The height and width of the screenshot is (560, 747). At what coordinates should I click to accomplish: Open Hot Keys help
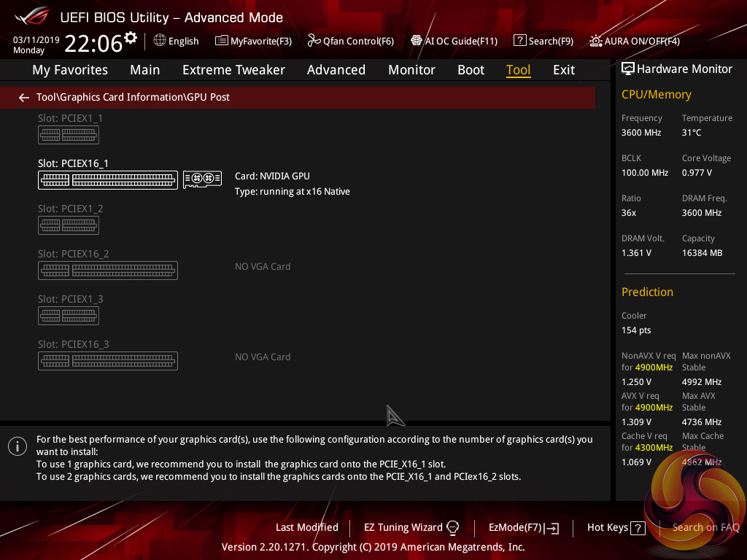[x=608, y=527]
